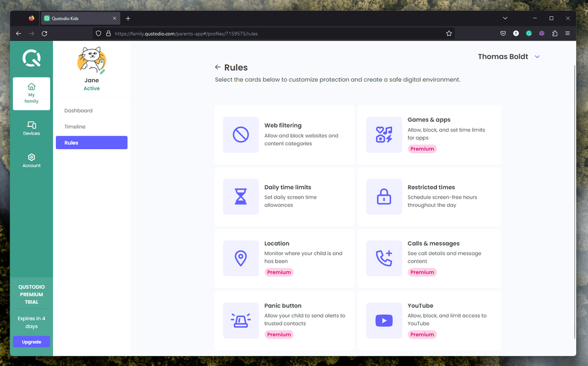
Task: Select Rules in profile menu
Action: point(92,142)
